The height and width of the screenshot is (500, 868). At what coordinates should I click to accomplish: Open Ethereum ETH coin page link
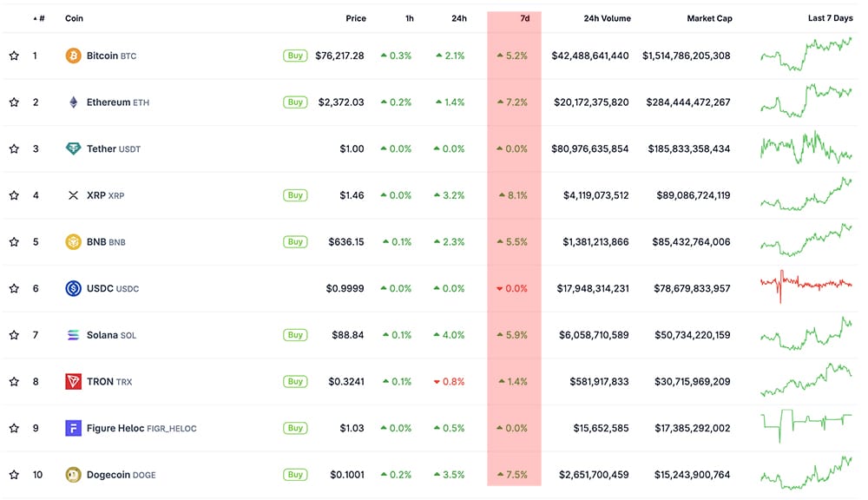click(x=118, y=102)
